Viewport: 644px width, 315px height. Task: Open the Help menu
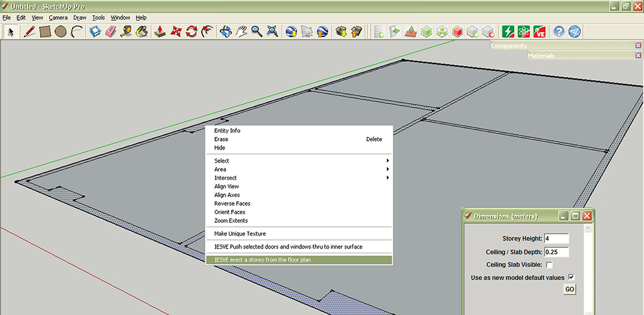click(141, 18)
